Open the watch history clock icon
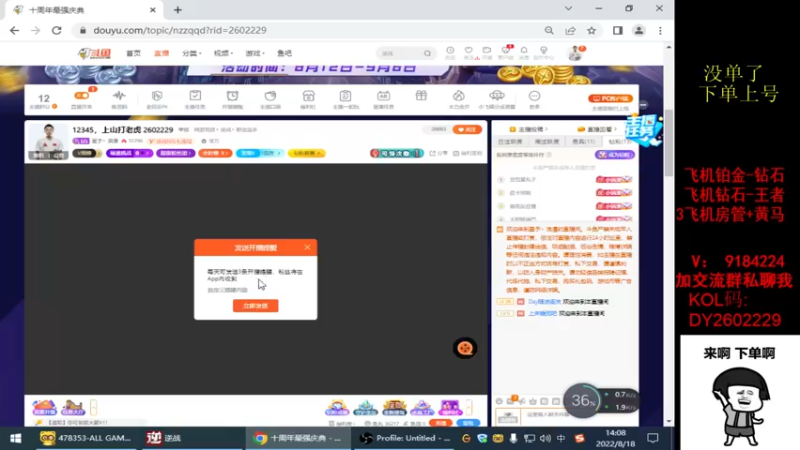 point(450,53)
